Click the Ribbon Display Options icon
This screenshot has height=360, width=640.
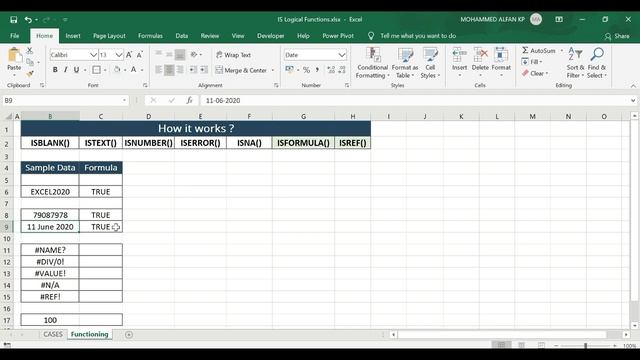pos(559,20)
